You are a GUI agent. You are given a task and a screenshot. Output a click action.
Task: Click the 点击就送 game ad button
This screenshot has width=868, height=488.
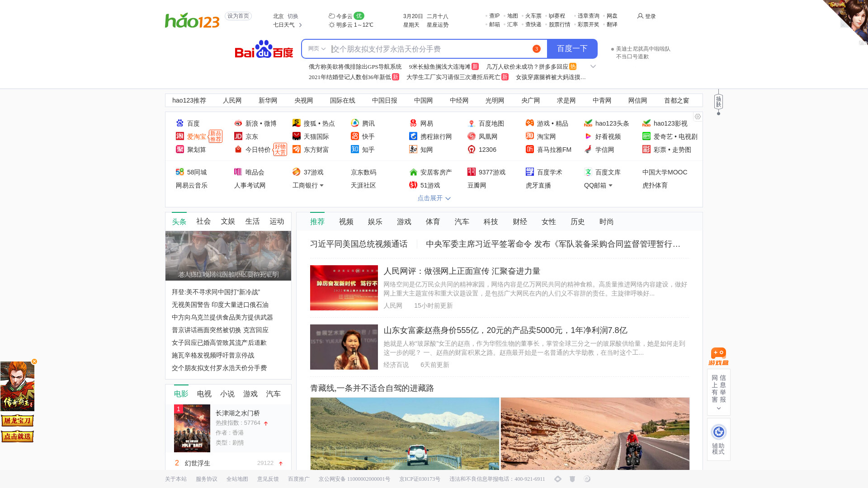pyautogui.click(x=17, y=436)
